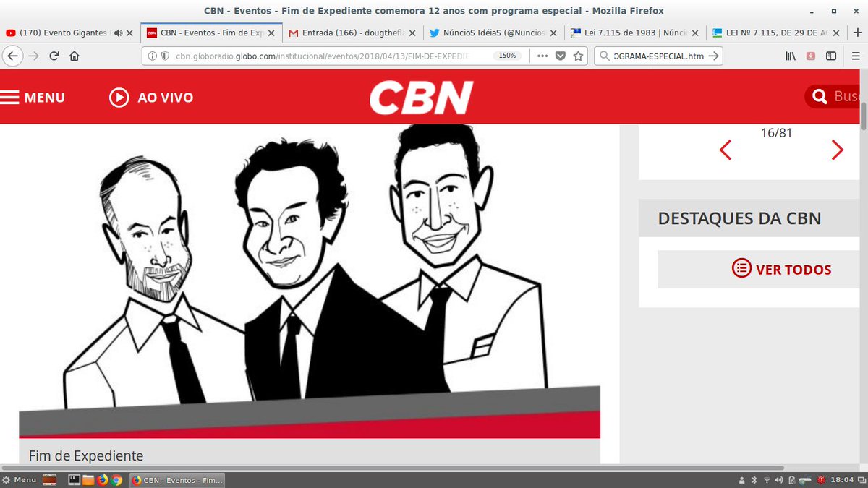Screen dimensions: 868x488
Task: Click the Fim de Expediente caption
Action: [86, 455]
